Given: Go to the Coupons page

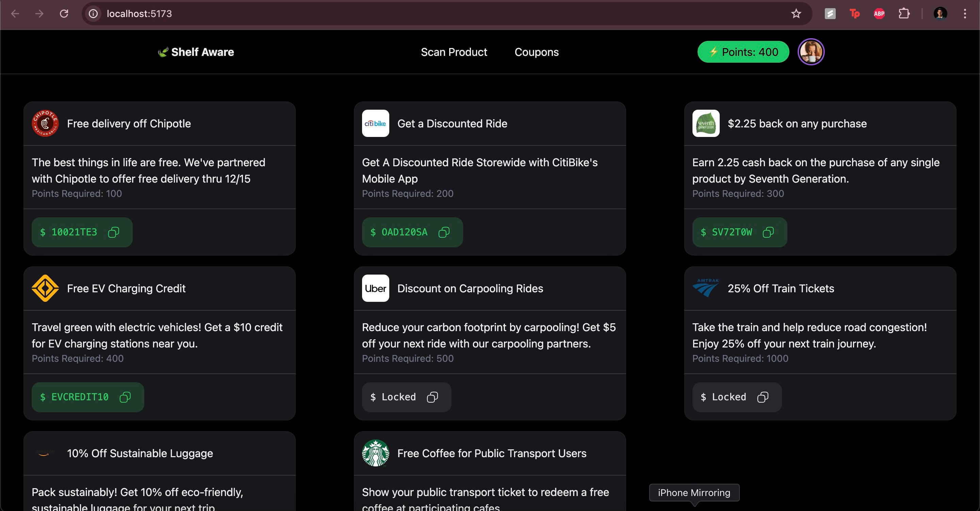Looking at the screenshot, I should [x=536, y=52].
